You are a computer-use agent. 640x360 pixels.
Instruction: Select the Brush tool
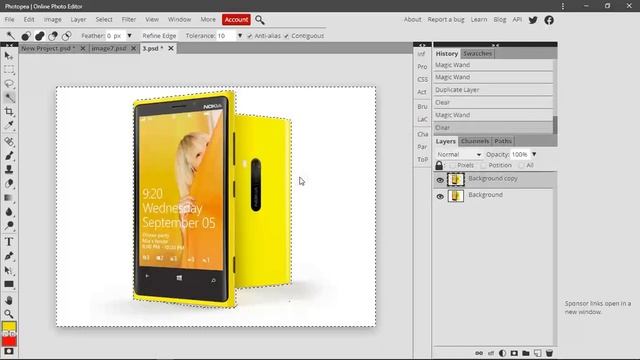pos(9,156)
